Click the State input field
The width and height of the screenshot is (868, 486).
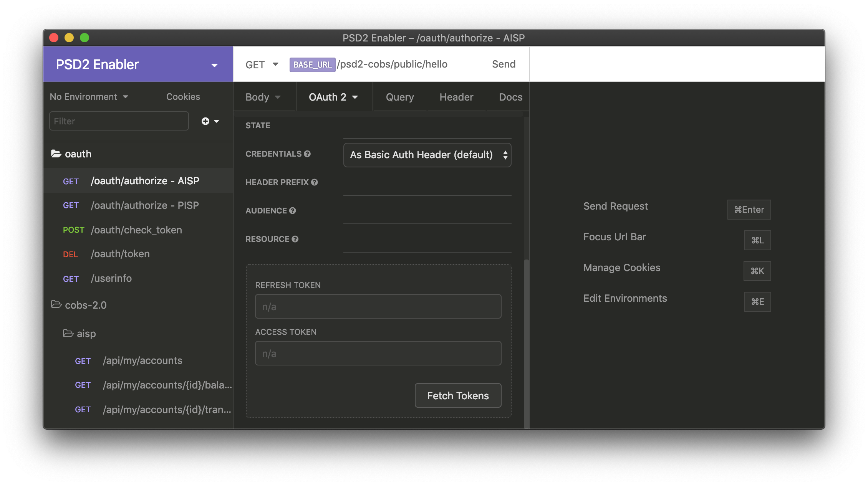(x=427, y=127)
